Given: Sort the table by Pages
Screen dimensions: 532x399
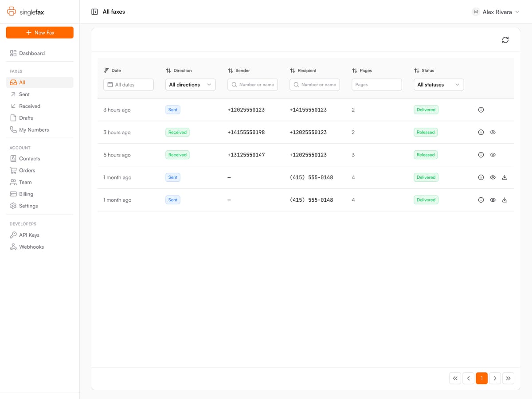Looking at the screenshot, I should (362, 70).
